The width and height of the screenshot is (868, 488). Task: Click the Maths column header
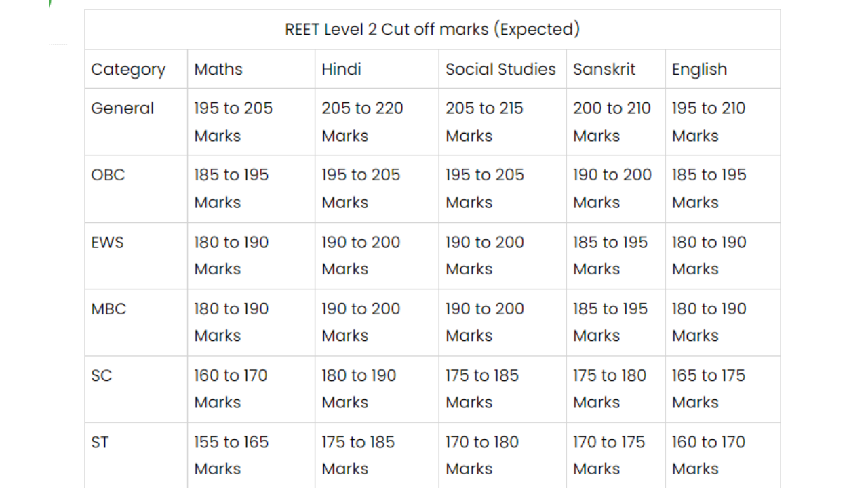click(x=218, y=69)
